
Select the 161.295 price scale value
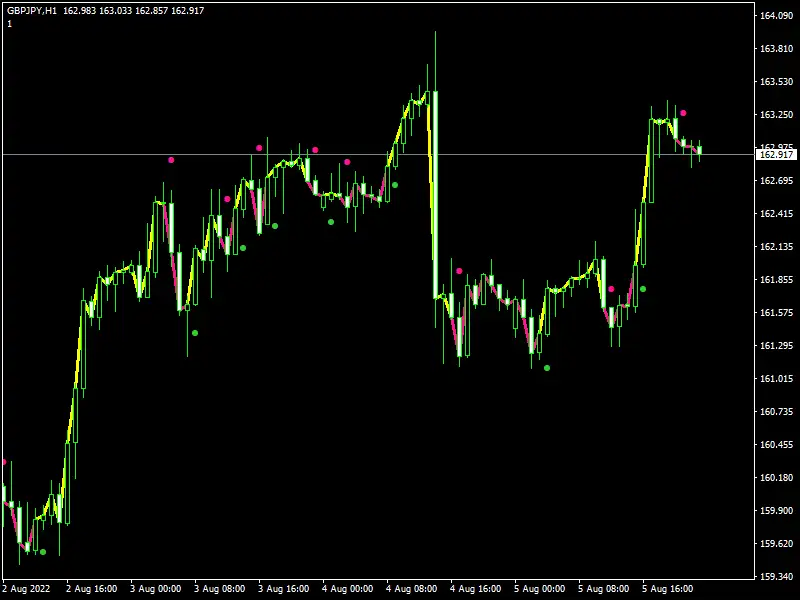click(777, 346)
